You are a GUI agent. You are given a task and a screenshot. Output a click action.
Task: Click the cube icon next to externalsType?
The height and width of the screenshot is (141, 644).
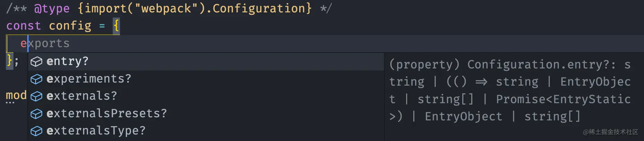36,131
